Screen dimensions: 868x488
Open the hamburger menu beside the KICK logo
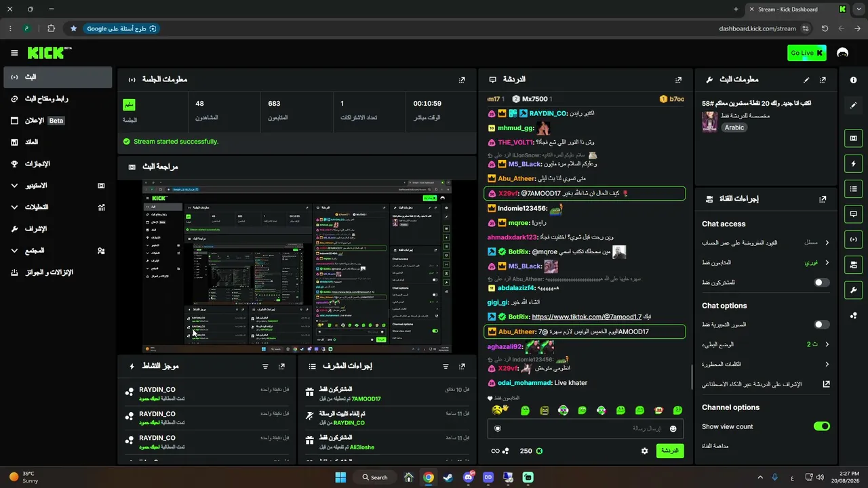point(14,53)
